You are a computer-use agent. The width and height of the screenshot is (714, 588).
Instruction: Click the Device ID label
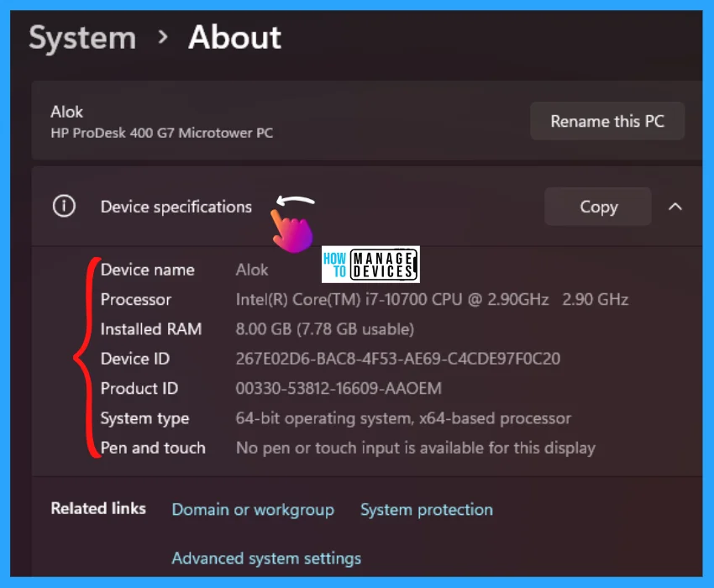[134, 359]
